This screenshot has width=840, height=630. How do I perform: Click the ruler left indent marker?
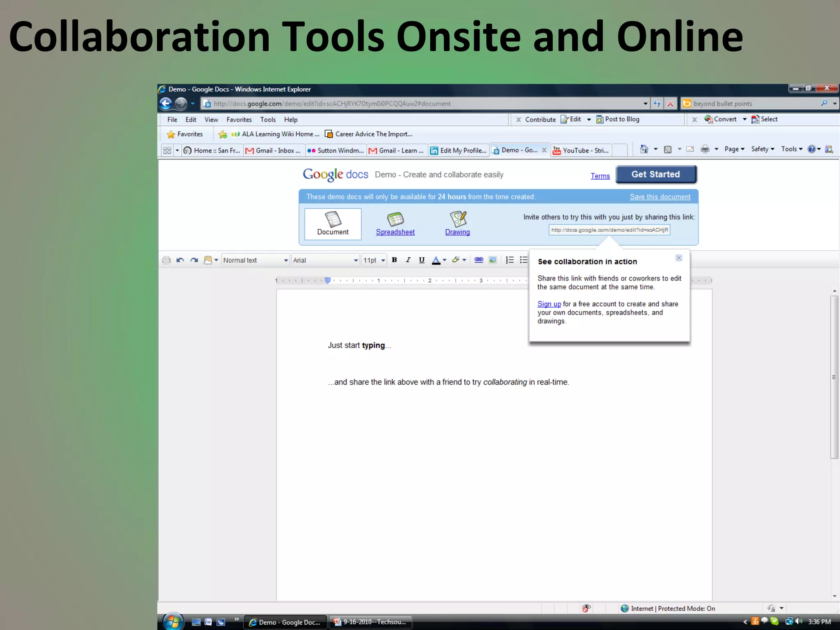click(327, 281)
